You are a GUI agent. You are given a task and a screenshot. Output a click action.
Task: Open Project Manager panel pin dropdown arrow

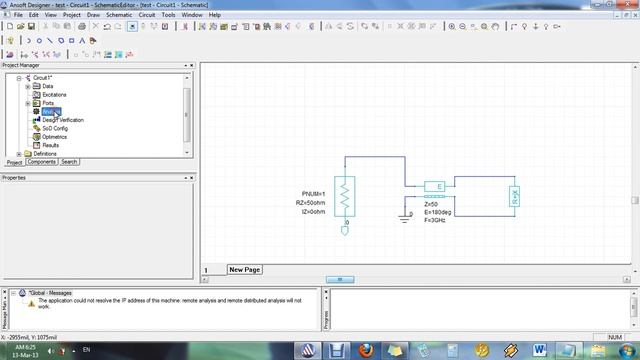tap(186, 65)
